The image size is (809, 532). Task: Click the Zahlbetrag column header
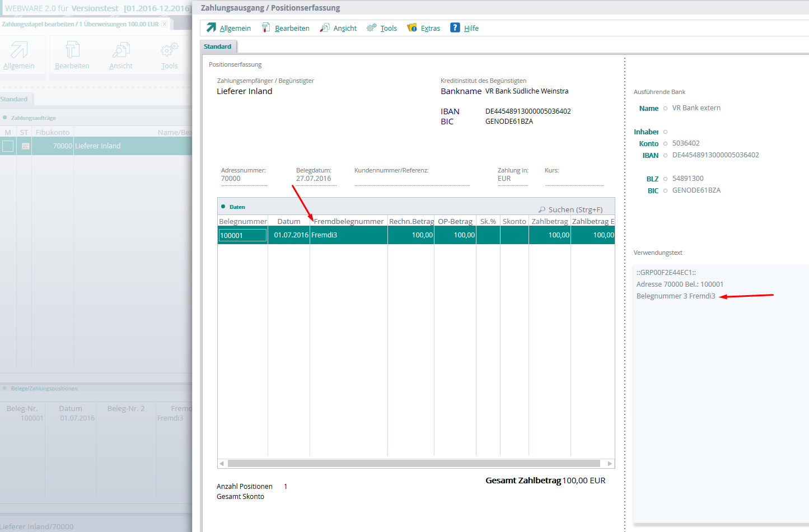pyautogui.click(x=549, y=221)
